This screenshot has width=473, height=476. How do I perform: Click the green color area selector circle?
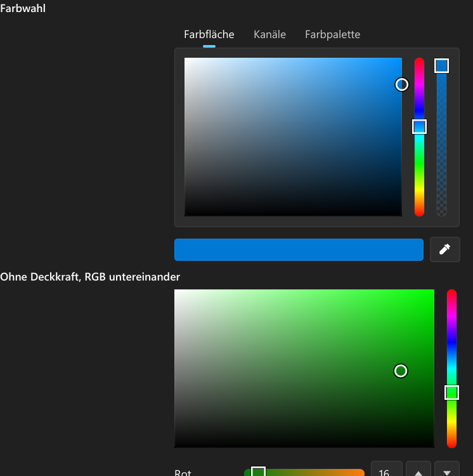(x=401, y=371)
